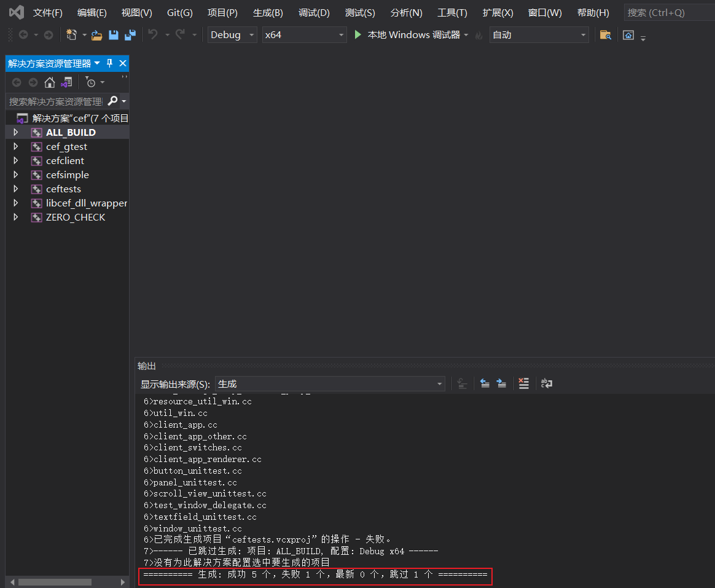715x588 pixels.
Task: Click the New Project toolbar icon
Action: pos(72,34)
